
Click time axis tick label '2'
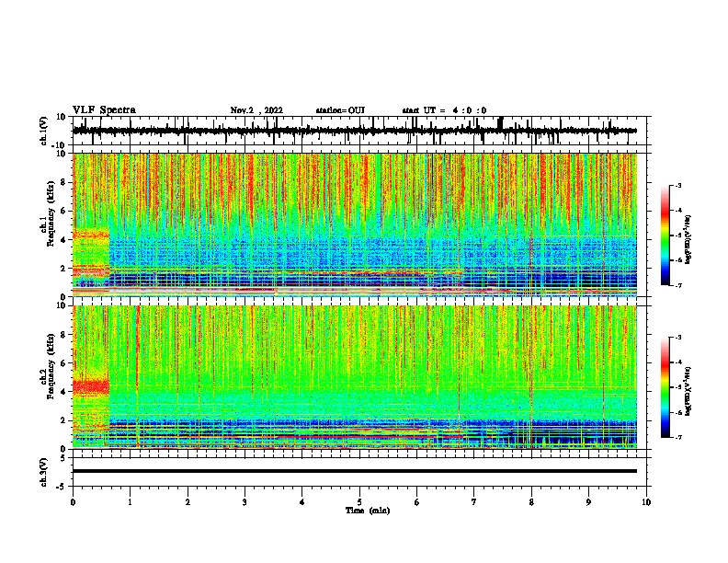[188, 502]
